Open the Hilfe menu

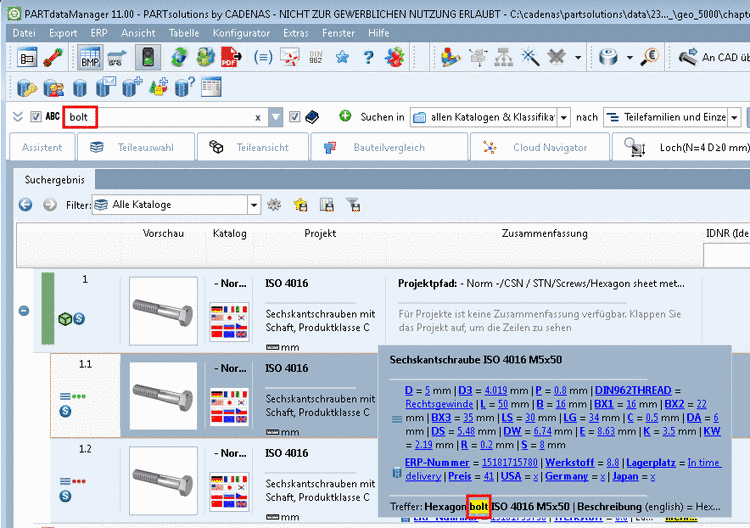pyautogui.click(x=378, y=33)
